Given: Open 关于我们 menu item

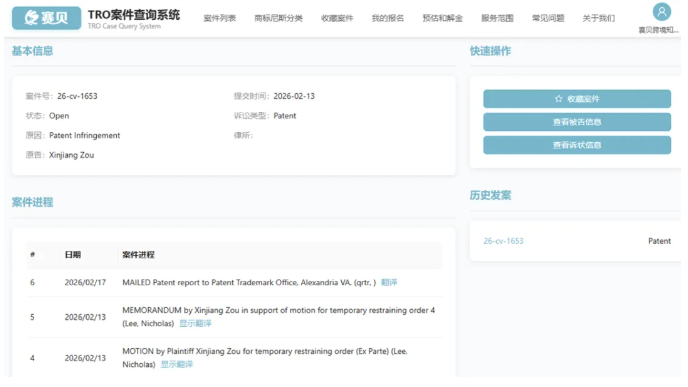Looking at the screenshot, I should point(598,18).
